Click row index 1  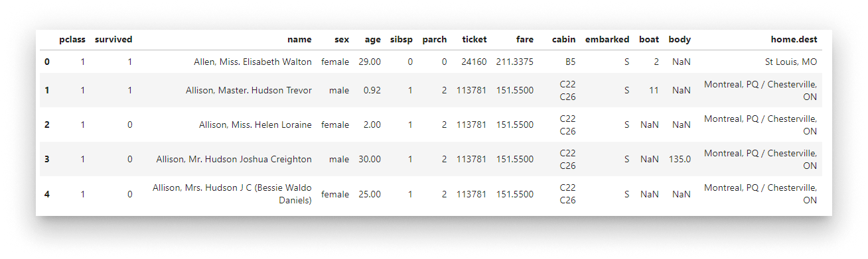click(x=46, y=90)
